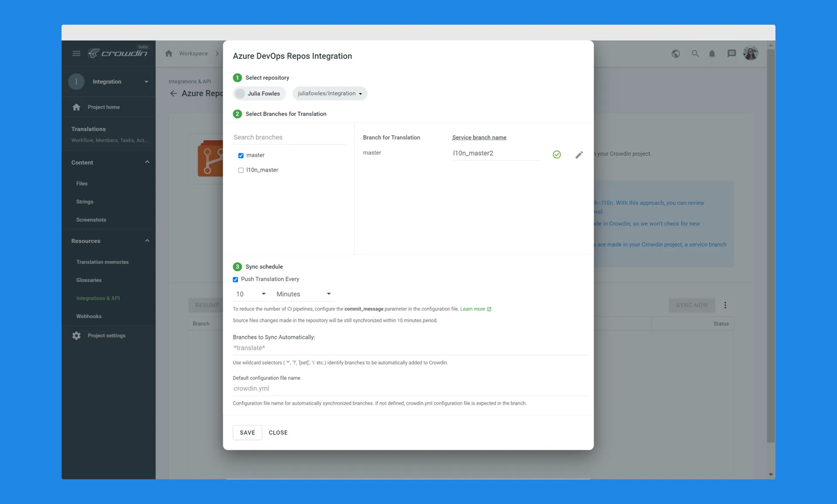
Task: Open Project settings in sidebar
Action: (106, 335)
